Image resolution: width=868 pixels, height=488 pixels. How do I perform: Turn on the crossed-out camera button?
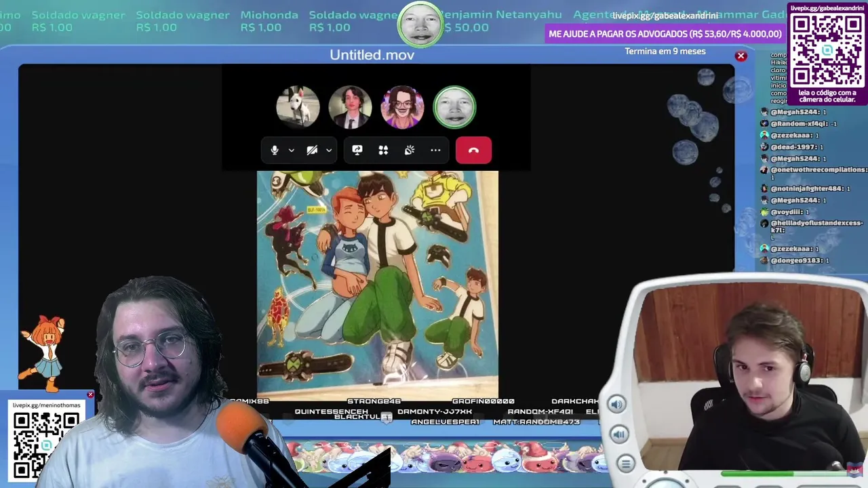(x=312, y=150)
